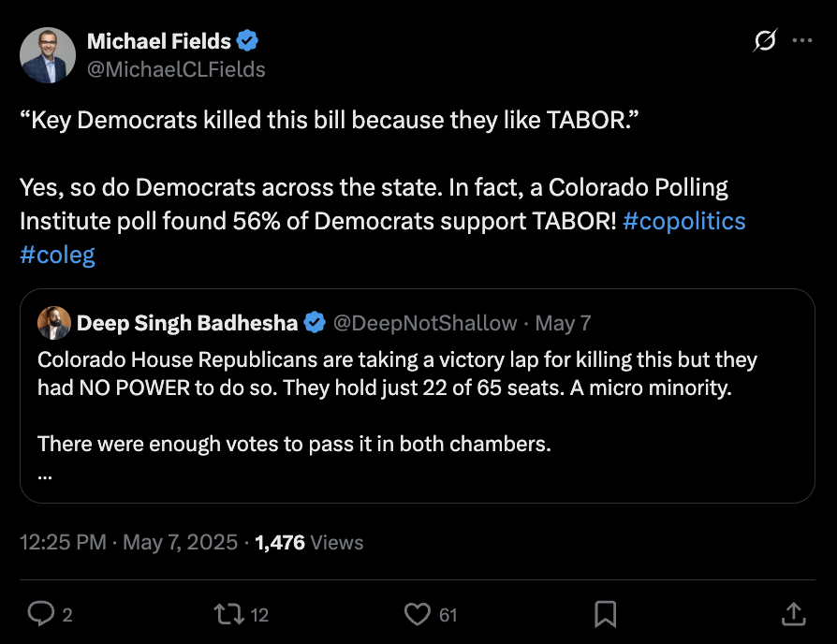
Task: Open Michael Fields' profile avatar
Action: click(x=49, y=55)
